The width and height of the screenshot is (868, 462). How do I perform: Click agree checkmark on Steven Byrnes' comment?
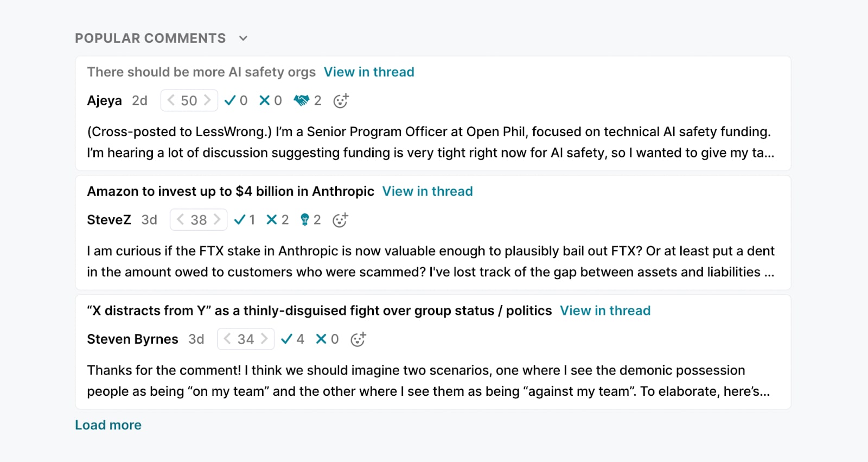pyautogui.click(x=286, y=339)
